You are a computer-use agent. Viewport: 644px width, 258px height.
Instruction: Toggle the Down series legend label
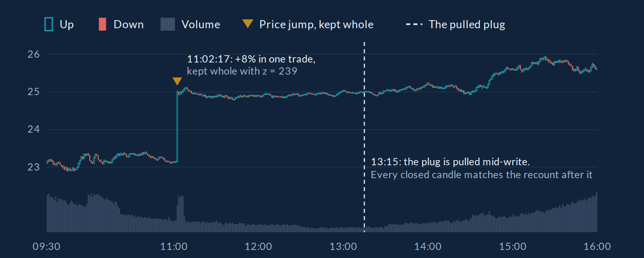tap(128, 25)
